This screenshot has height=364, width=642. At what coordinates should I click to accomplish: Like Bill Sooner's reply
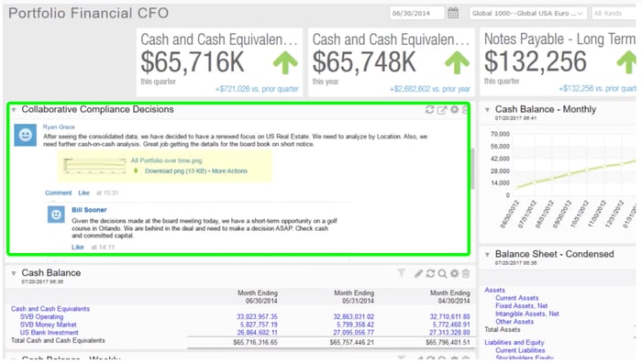pos(77,247)
